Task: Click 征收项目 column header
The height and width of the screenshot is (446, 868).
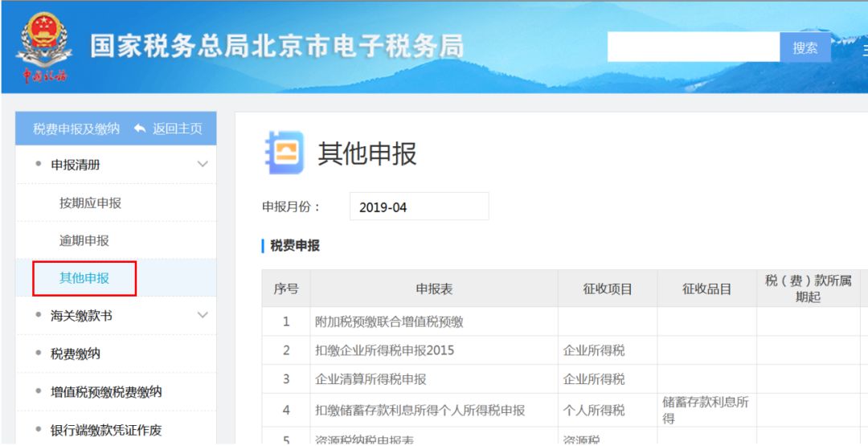Action: (x=608, y=288)
